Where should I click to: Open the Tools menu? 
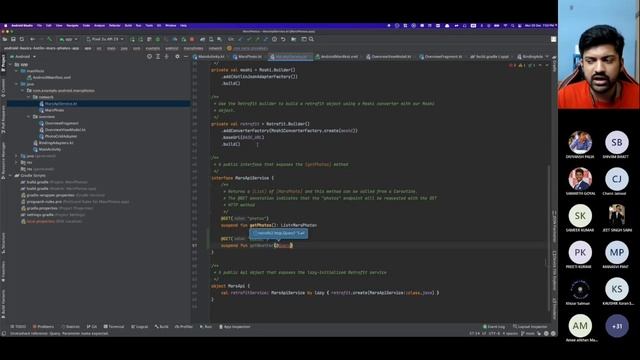[149, 25]
